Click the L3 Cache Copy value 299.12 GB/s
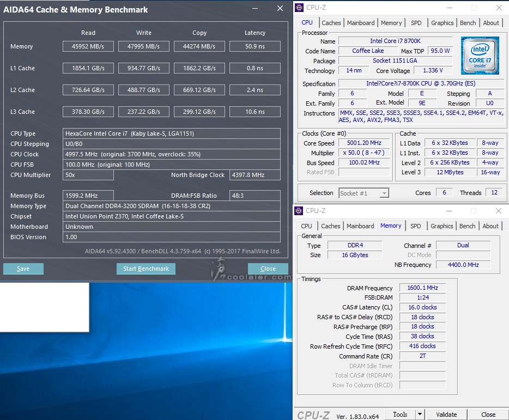Image resolution: width=509 pixels, height=420 pixels. pos(199,112)
